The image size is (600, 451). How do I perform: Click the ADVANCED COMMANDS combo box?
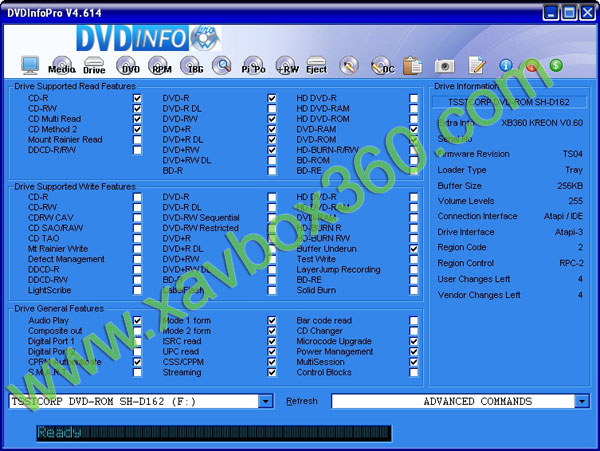pyautogui.click(x=460, y=401)
